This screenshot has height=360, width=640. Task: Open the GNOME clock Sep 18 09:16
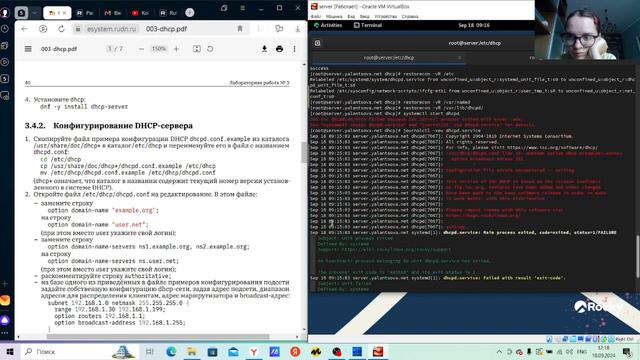[473, 25]
